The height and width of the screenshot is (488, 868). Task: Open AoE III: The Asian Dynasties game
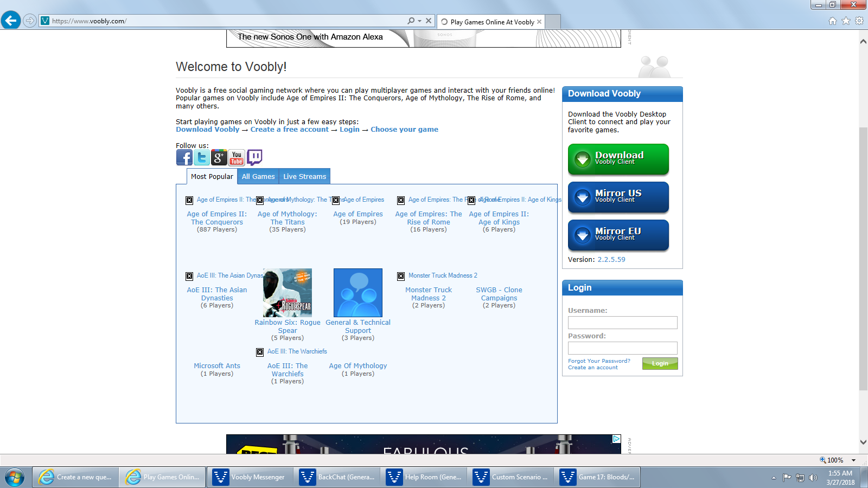tap(217, 294)
